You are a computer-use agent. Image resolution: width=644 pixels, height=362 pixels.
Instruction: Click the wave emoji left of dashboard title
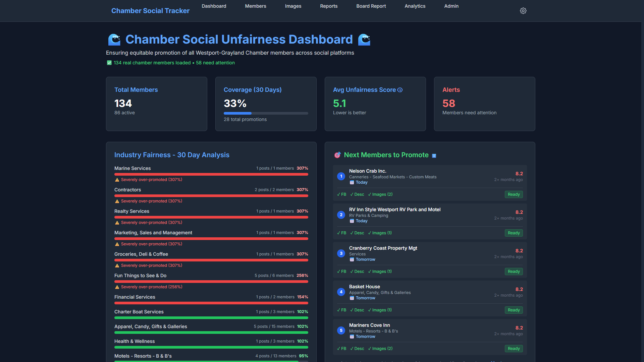point(114,40)
